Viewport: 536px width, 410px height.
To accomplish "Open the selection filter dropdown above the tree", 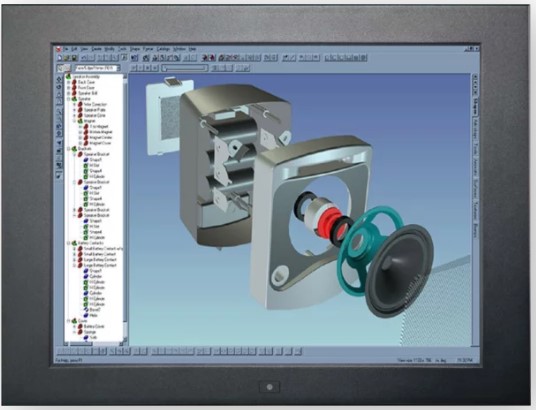I will click(x=98, y=68).
